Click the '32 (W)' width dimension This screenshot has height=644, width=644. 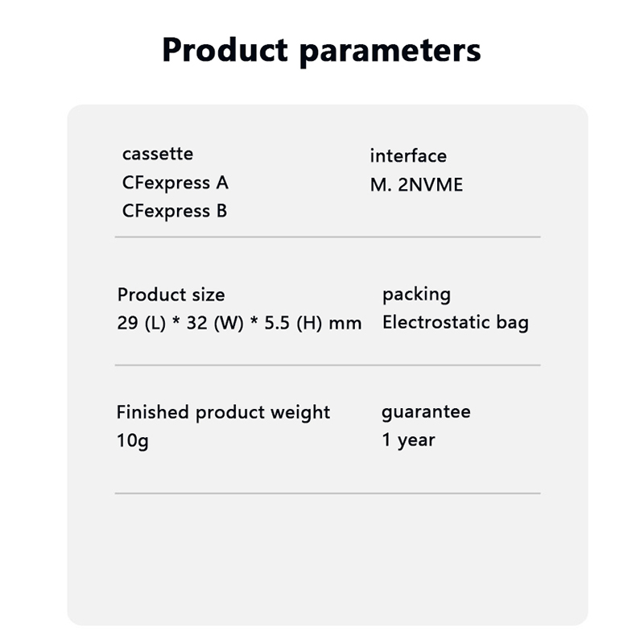(213, 324)
